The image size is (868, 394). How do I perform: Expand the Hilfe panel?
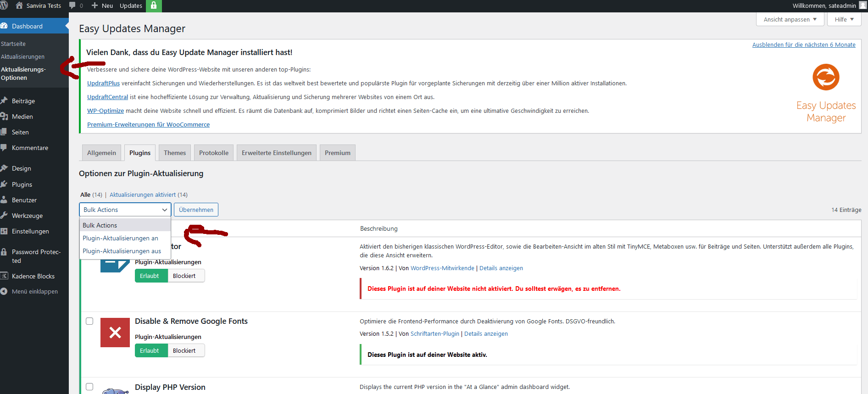coord(844,19)
